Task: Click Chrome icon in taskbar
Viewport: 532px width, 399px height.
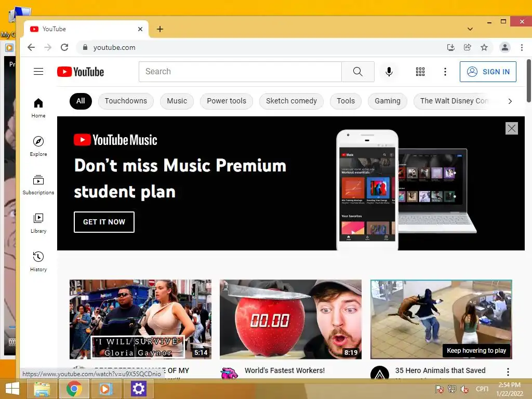Action: 74,389
